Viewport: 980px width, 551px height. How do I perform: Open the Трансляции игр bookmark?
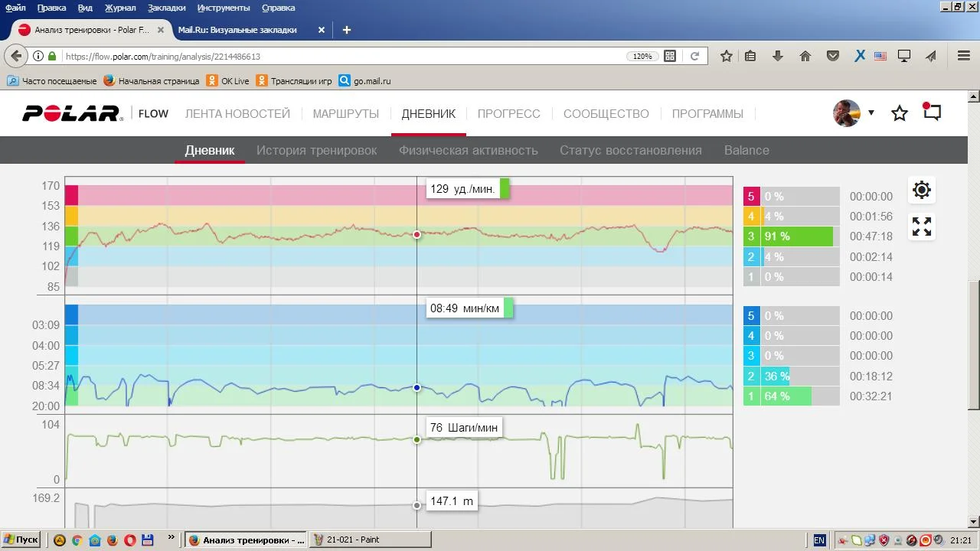point(294,80)
